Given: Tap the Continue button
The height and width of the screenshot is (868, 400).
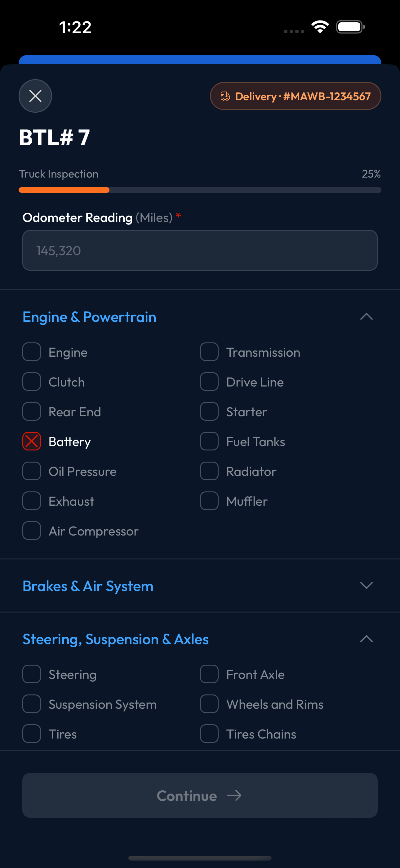Looking at the screenshot, I should (200, 795).
